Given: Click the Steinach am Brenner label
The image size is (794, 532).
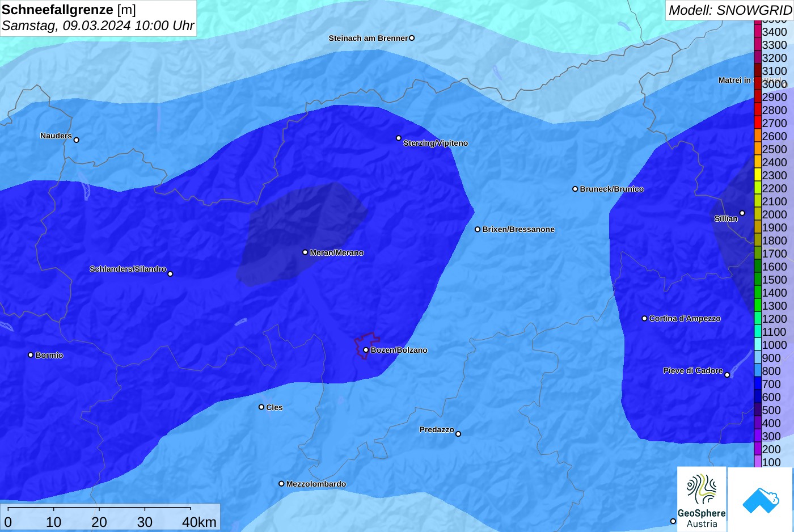Looking at the screenshot, I should (368, 38).
